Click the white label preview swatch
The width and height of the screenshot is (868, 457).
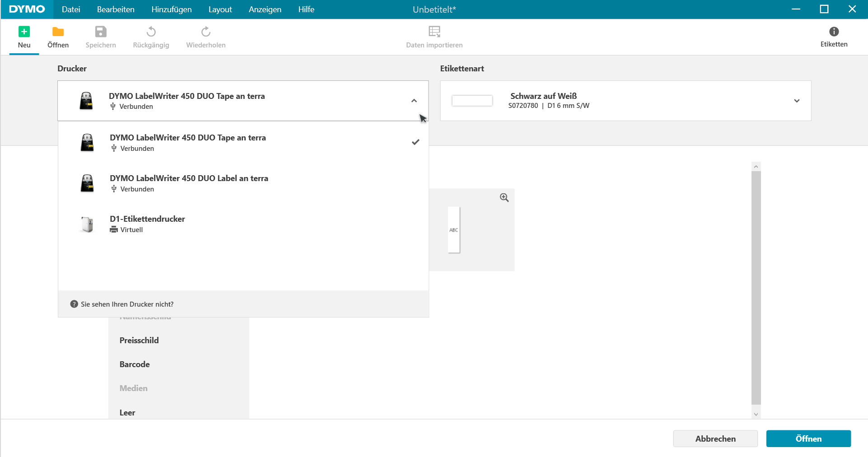coord(472,100)
